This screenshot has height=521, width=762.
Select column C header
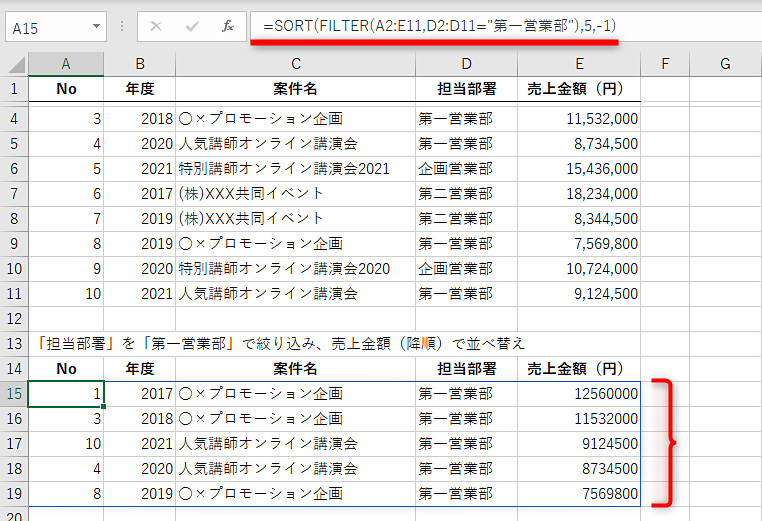coord(295,64)
